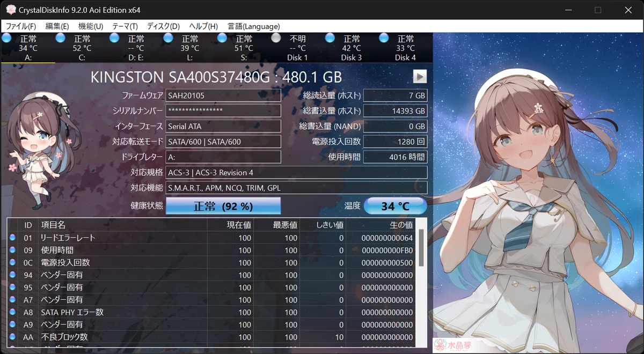Click raw value 000000000FB0 cell

click(387, 250)
